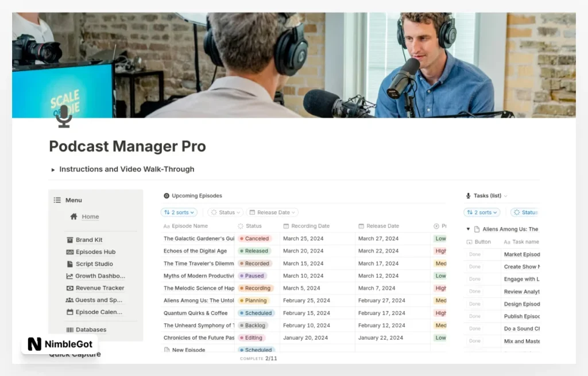Click the Script Studio document icon

(69, 264)
